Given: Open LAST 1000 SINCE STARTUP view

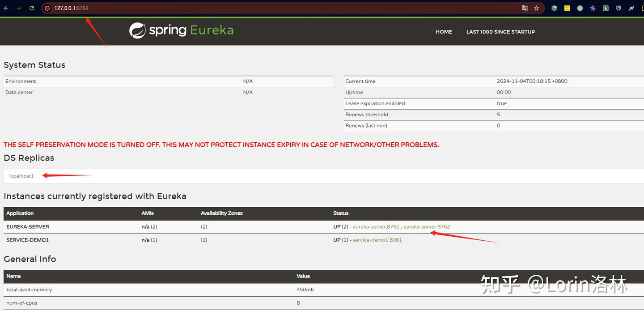Looking at the screenshot, I should (x=500, y=32).
